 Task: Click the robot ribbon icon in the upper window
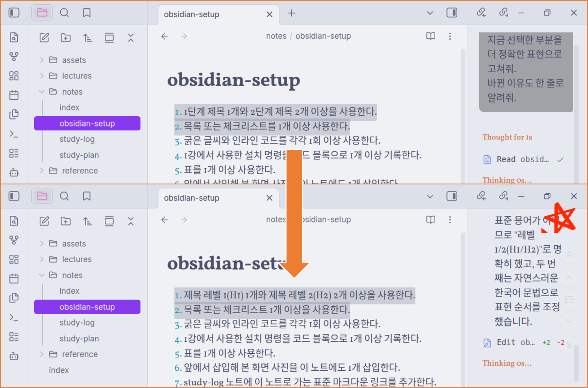click(14, 173)
